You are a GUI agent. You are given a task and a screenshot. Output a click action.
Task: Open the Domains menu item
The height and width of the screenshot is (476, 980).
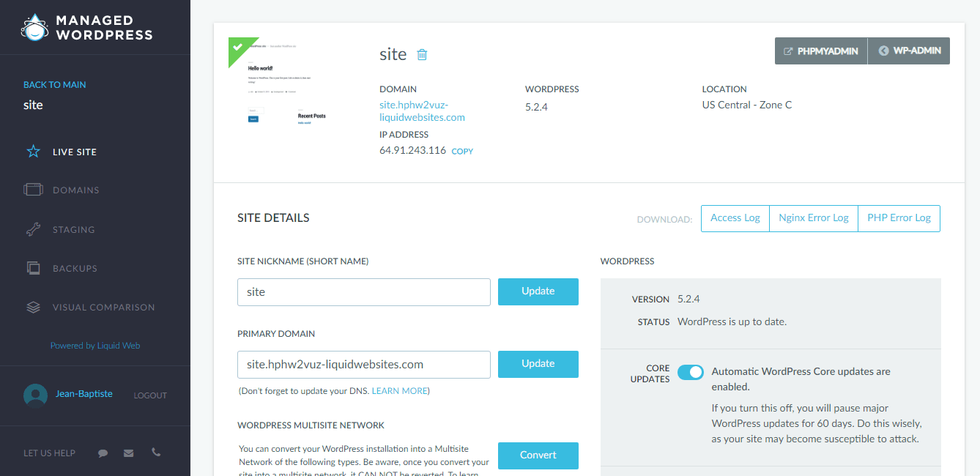pos(76,190)
